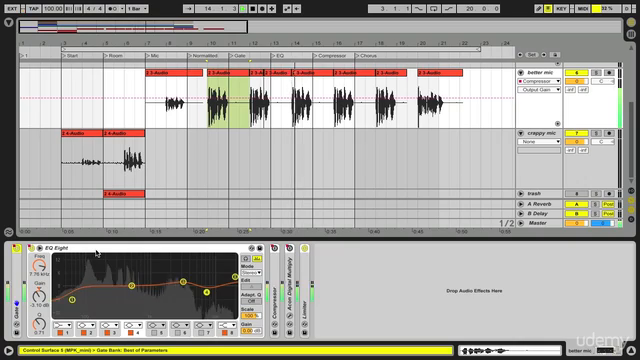
Task: Click the Stop button in transport
Action: click(x=253, y=9)
